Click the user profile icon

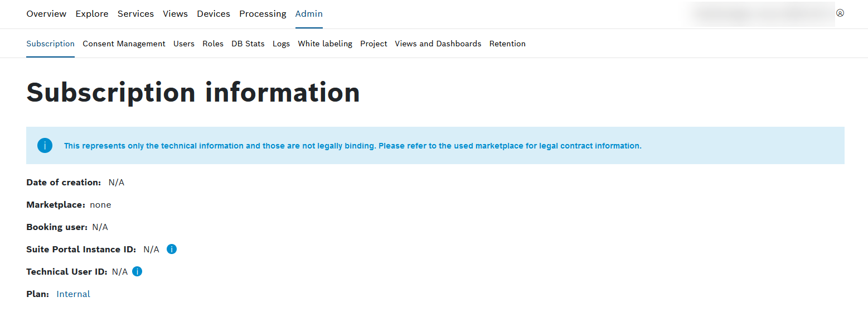coord(840,13)
